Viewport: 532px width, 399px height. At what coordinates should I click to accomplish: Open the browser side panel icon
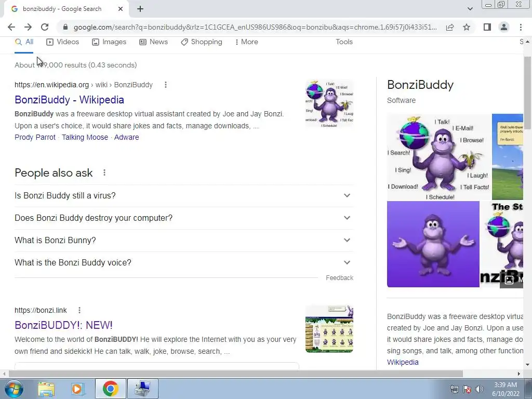[x=487, y=27]
